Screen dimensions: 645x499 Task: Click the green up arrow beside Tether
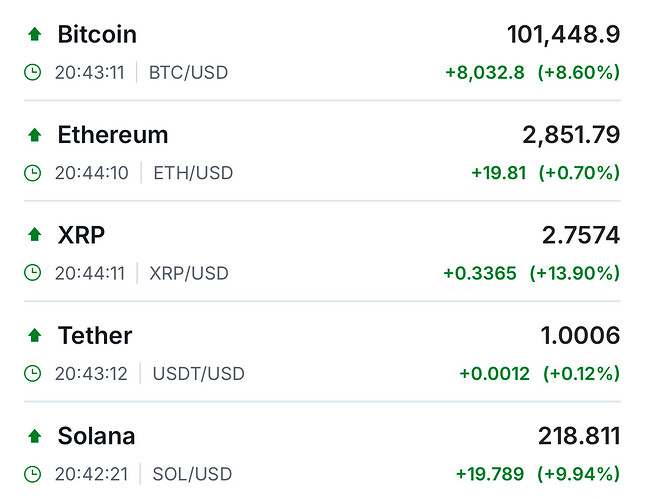click(x=34, y=335)
